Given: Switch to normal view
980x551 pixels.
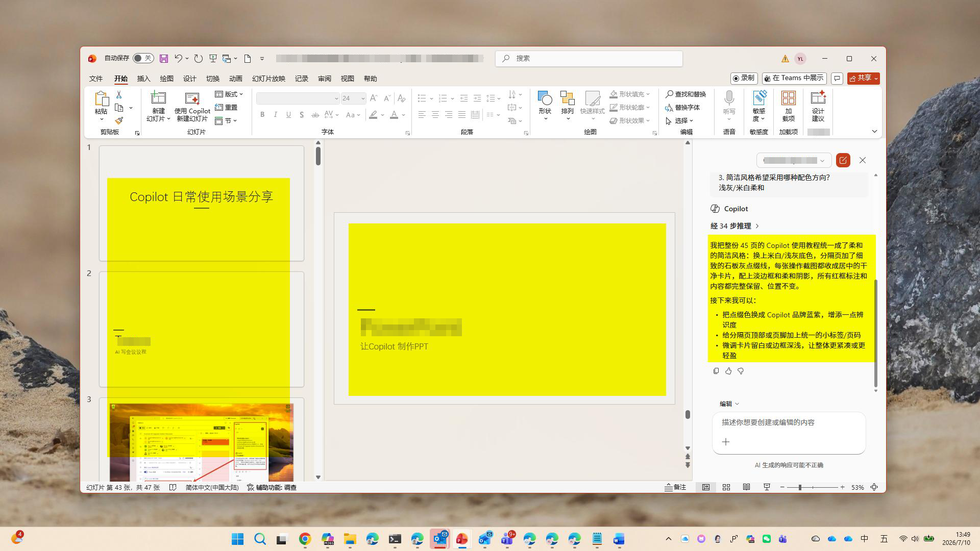Looking at the screenshot, I should 706,487.
